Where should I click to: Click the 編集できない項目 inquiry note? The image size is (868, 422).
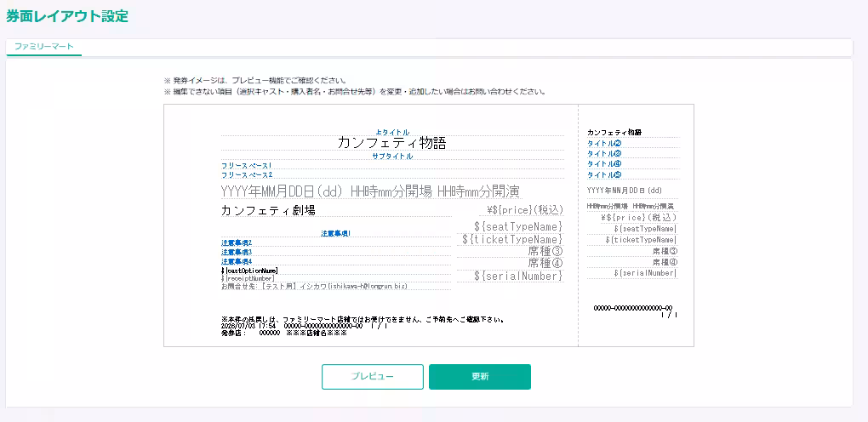356,92
